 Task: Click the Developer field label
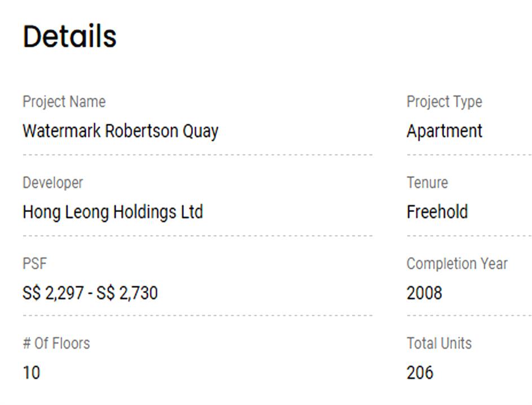tap(52, 183)
